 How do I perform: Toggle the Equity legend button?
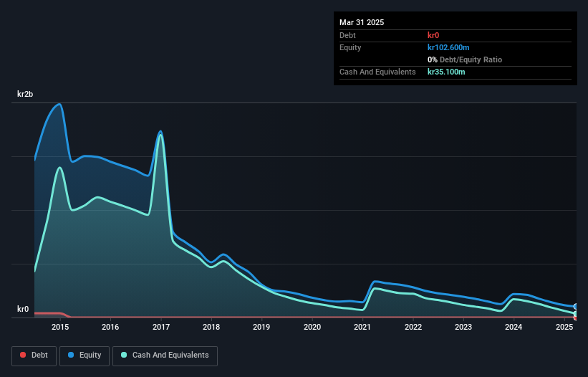[85, 355]
